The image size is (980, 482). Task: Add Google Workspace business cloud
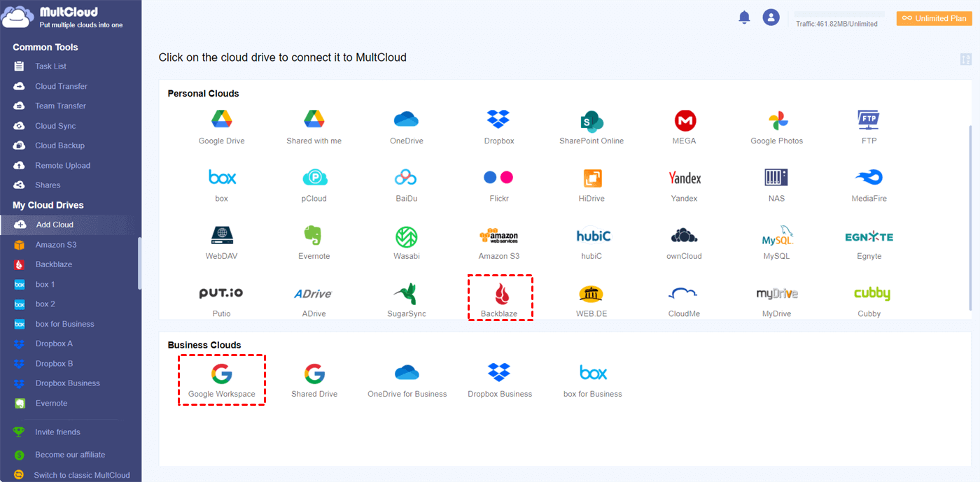pyautogui.click(x=222, y=380)
